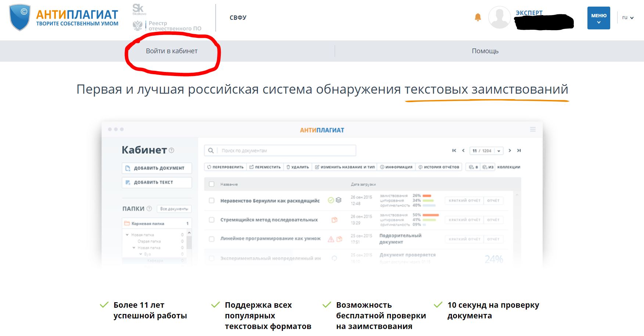Click the headline Первая и лучшая российская система
Screen dimensions: 644x336
[322, 89]
